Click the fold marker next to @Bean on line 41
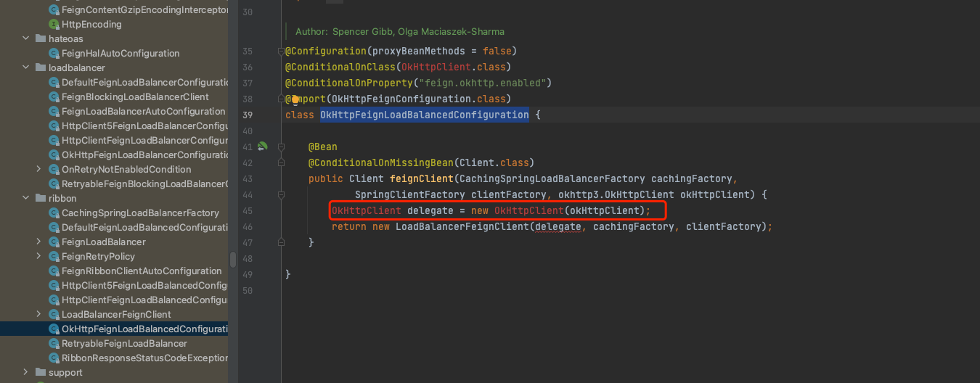Viewport: 980px width, 383px height. click(x=280, y=147)
